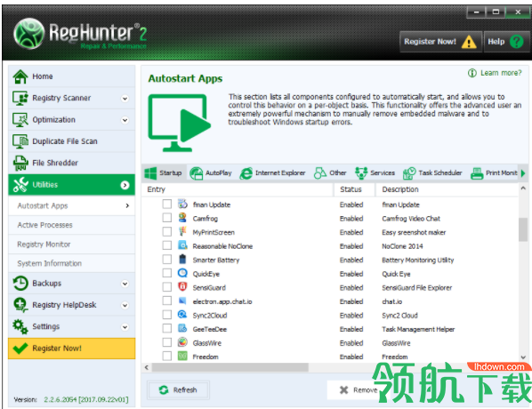Click the Camfrog entry icon
Screen dimensions: 532x409
click(182, 218)
